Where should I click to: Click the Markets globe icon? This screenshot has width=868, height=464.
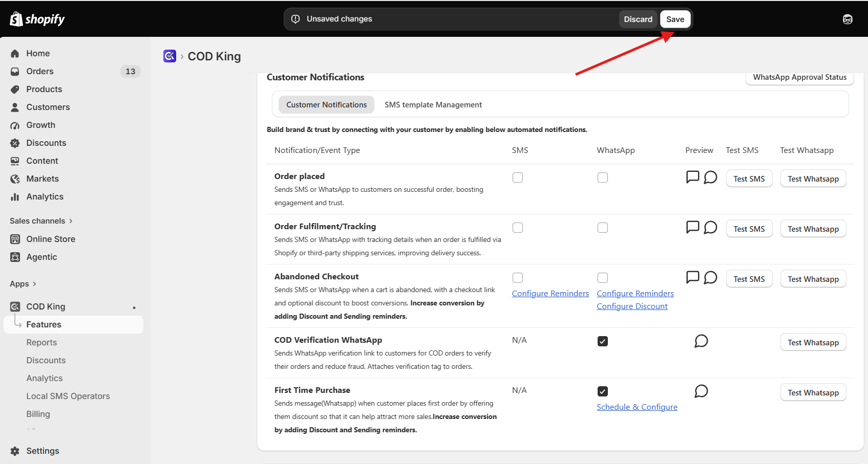(x=15, y=179)
